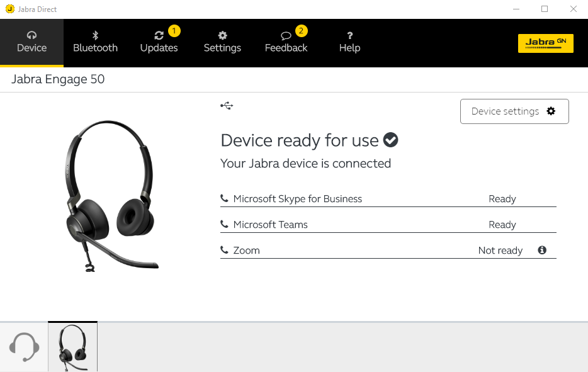Open the Updates tab
This screenshot has width=588, height=372.
(159, 43)
